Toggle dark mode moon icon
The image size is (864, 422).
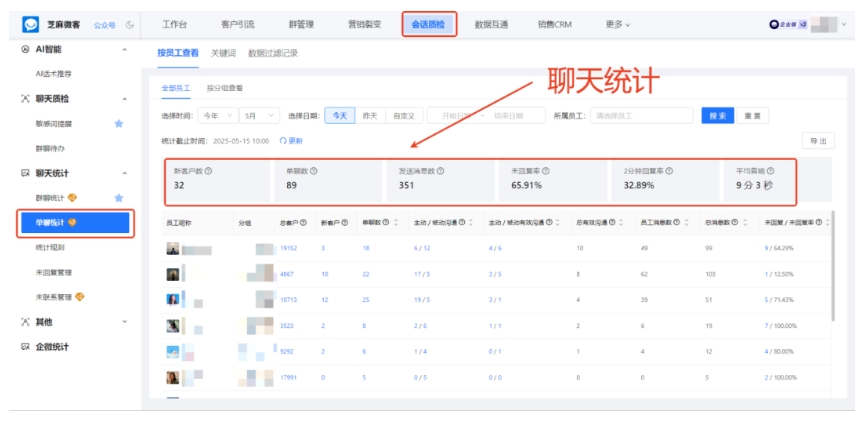coord(129,25)
